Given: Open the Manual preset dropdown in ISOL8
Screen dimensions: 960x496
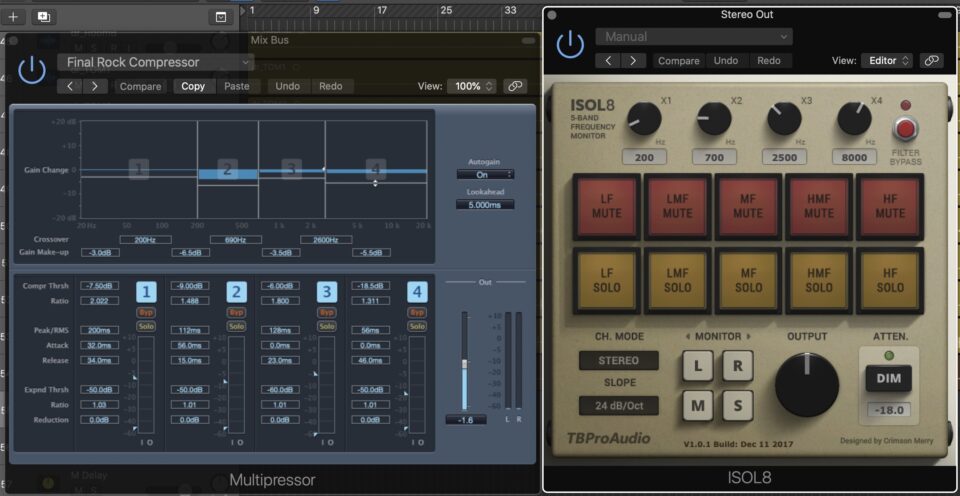Looking at the screenshot, I should [693, 37].
